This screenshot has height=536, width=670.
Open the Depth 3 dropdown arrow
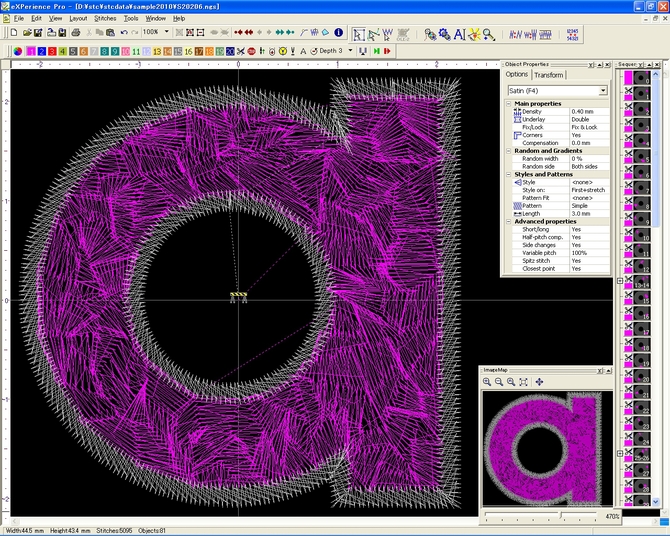[x=350, y=51]
